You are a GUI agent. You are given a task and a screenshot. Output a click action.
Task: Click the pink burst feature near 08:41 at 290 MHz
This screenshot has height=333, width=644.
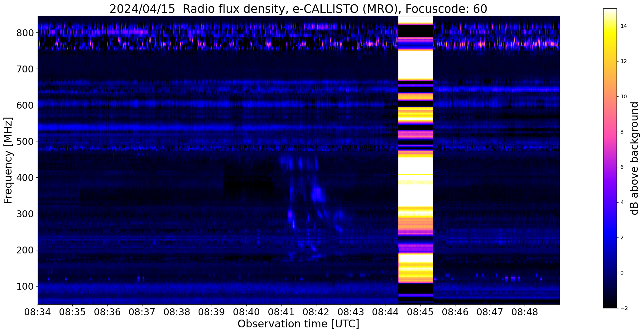[x=291, y=218]
